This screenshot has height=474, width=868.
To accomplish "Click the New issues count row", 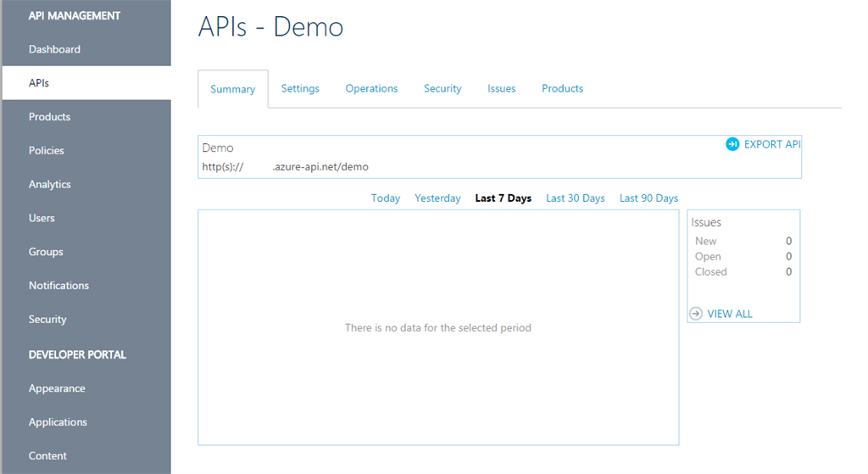I will 743,241.
